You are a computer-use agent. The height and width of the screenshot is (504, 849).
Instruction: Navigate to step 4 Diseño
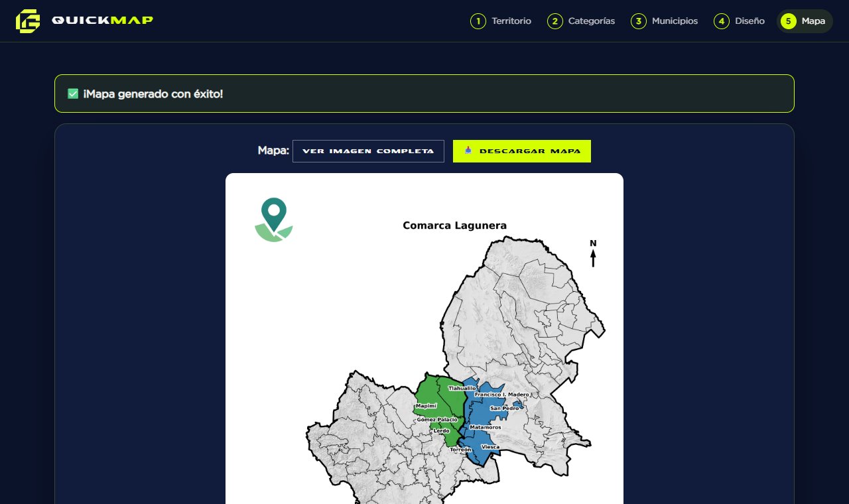click(x=740, y=21)
